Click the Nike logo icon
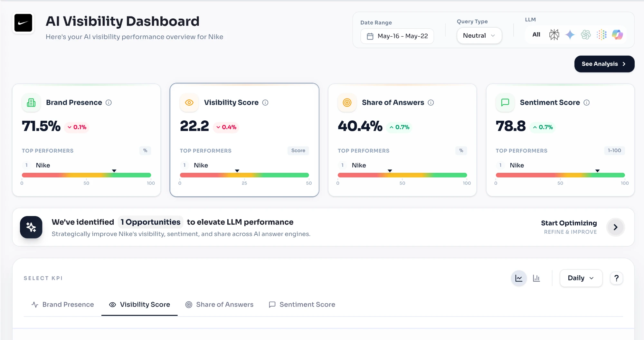Image resolution: width=644 pixels, height=340 pixels. pos(23,23)
